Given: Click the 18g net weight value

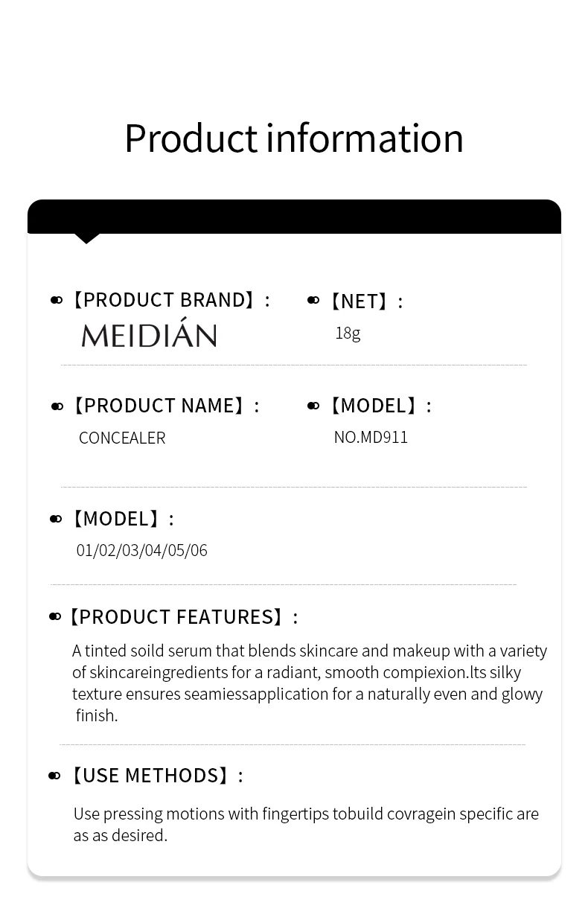Looking at the screenshot, I should 348,333.
